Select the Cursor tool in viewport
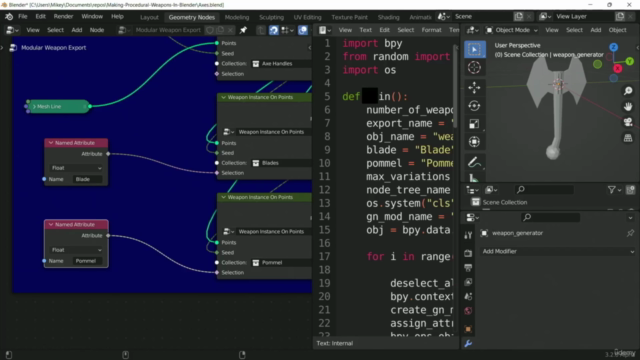 [474, 68]
